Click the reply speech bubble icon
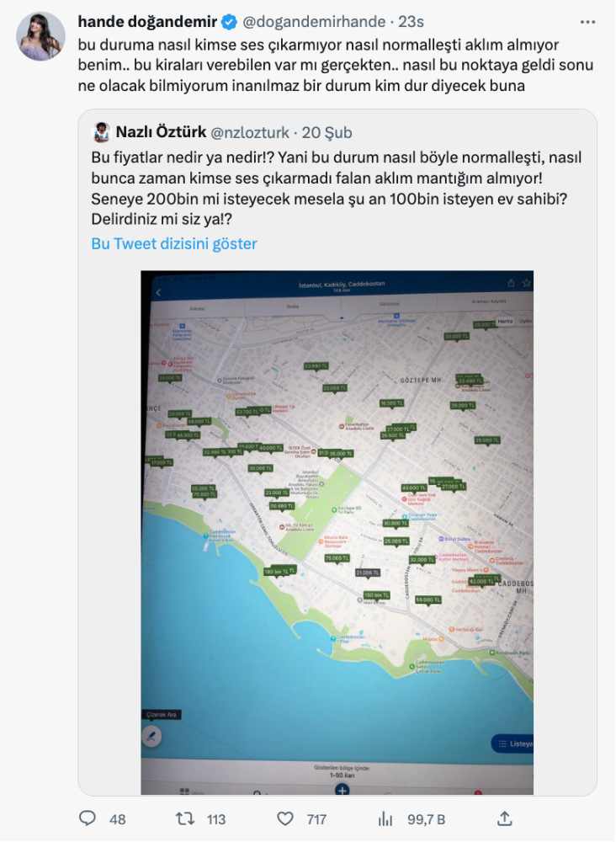Viewport: 616px width, 842px height. (x=88, y=818)
